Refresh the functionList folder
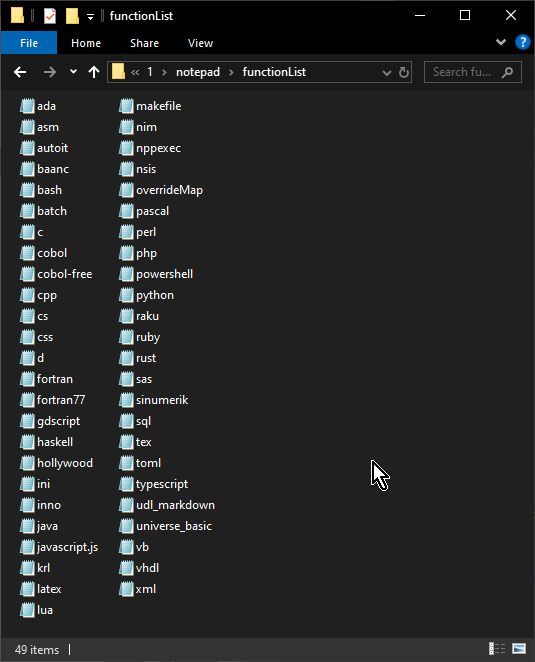535x662 pixels. 404,73
